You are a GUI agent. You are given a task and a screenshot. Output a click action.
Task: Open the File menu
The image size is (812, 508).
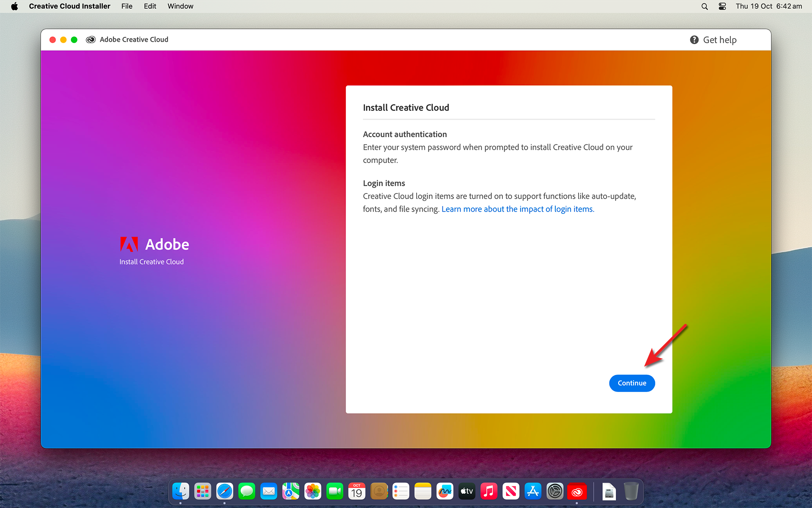(x=126, y=6)
